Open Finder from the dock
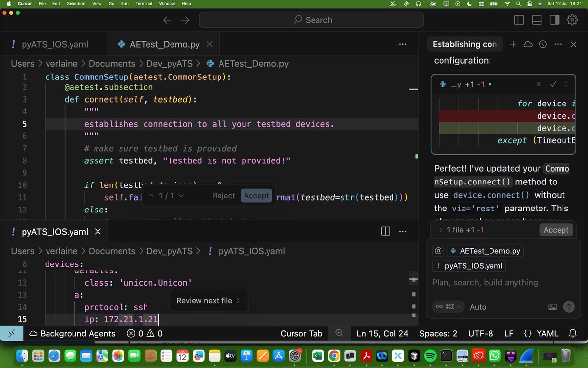The height and width of the screenshot is (368, 588). [23, 355]
